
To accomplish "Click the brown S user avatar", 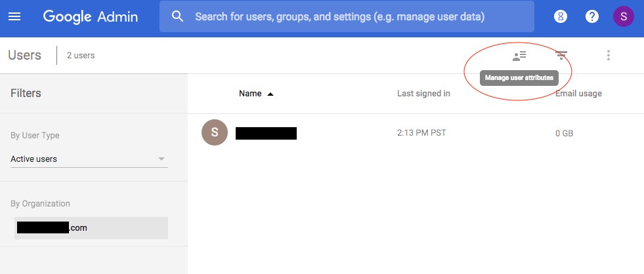I will click(215, 133).
